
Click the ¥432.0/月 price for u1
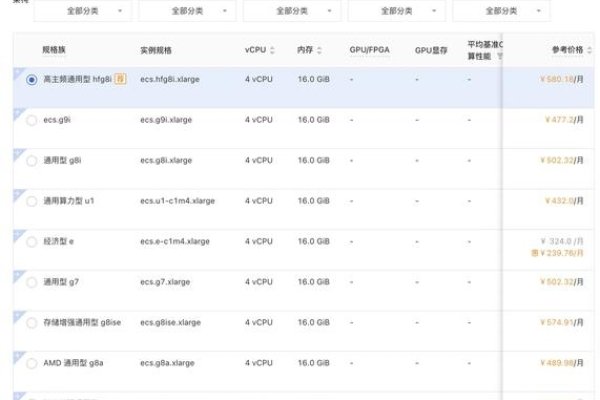pos(564,201)
